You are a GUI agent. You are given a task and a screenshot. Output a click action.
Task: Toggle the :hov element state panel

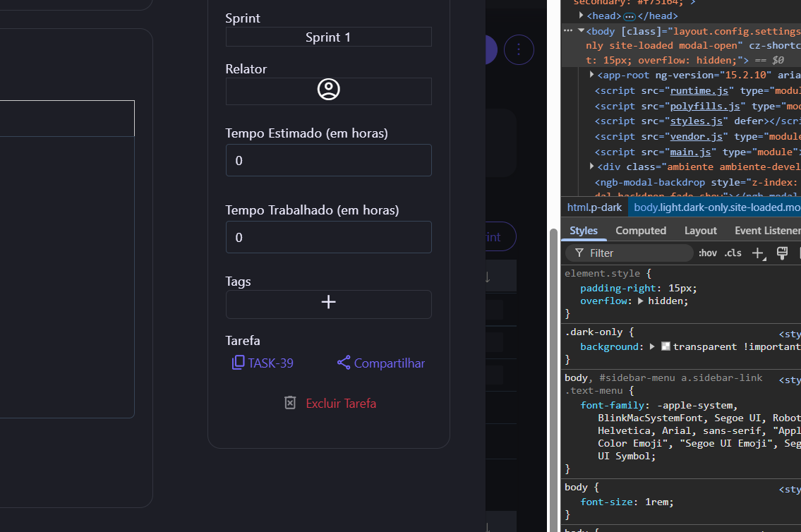pyautogui.click(x=707, y=253)
